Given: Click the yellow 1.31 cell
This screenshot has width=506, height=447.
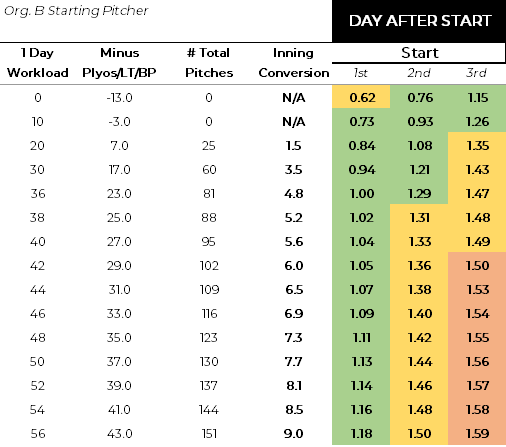Looking at the screenshot, I should point(419,218).
